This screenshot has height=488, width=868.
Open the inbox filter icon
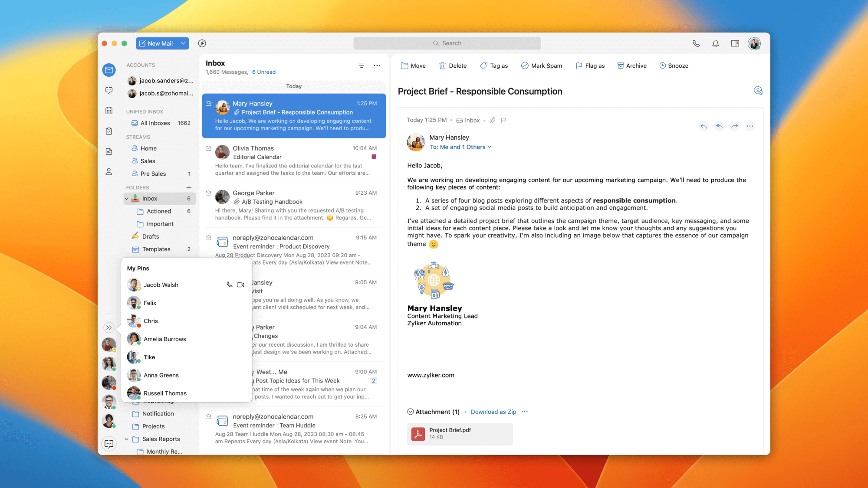tap(362, 66)
